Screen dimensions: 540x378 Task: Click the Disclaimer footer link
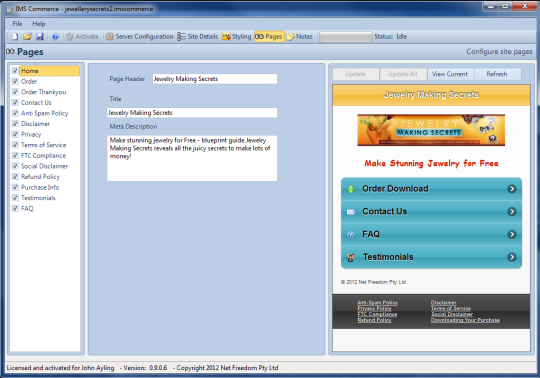pos(444,303)
